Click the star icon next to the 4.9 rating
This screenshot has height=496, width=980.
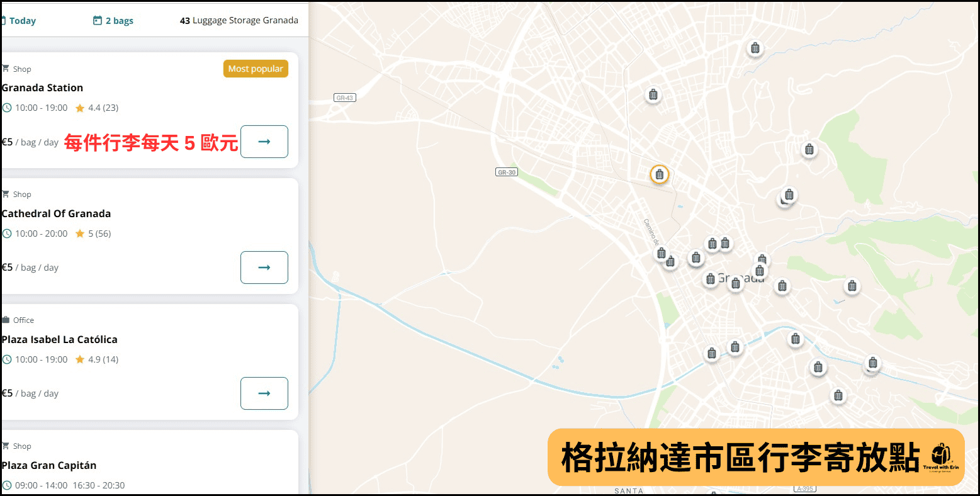(80, 359)
